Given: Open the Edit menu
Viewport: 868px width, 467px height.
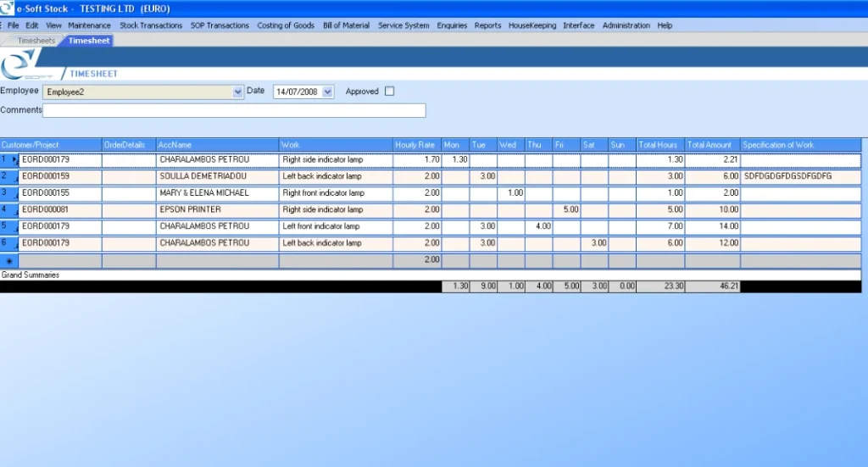Looking at the screenshot, I should coord(32,25).
